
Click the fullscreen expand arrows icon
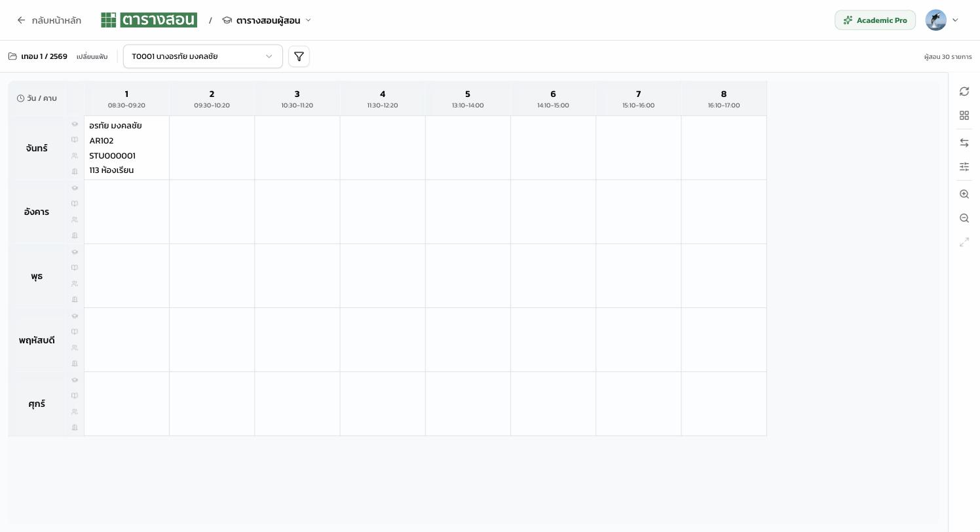[964, 242]
